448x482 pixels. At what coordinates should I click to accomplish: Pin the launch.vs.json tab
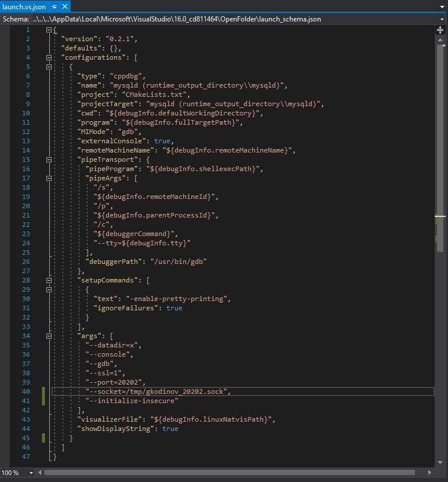(x=54, y=6)
